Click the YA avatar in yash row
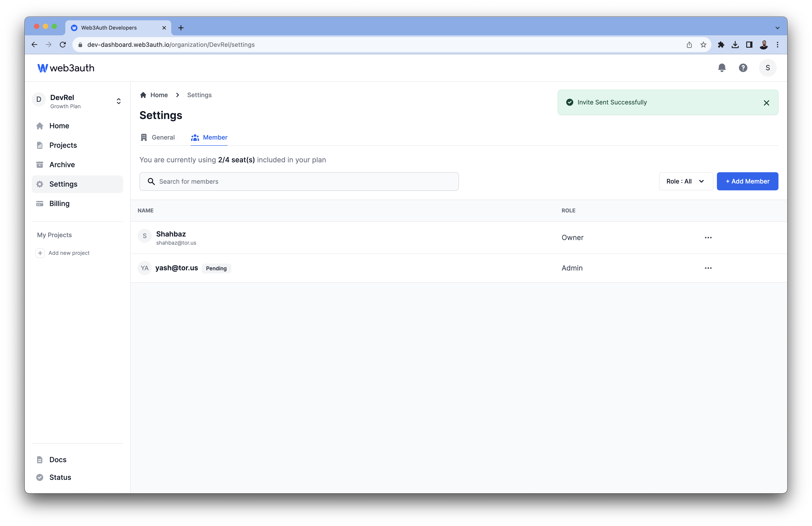 (x=145, y=268)
